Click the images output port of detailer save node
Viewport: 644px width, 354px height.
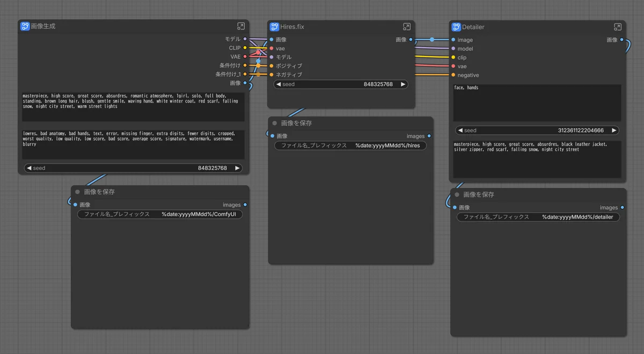pyautogui.click(x=623, y=207)
